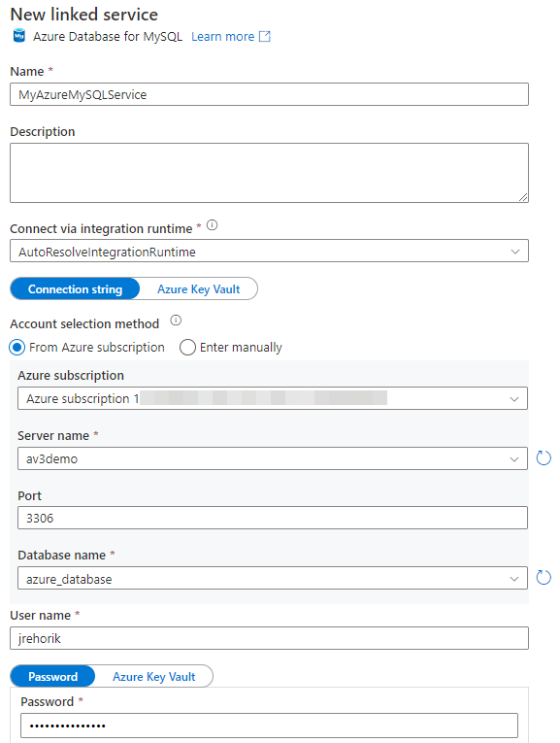Refresh the Server name list
The width and height of the screenshot is (560, 743).
(544, 458)
